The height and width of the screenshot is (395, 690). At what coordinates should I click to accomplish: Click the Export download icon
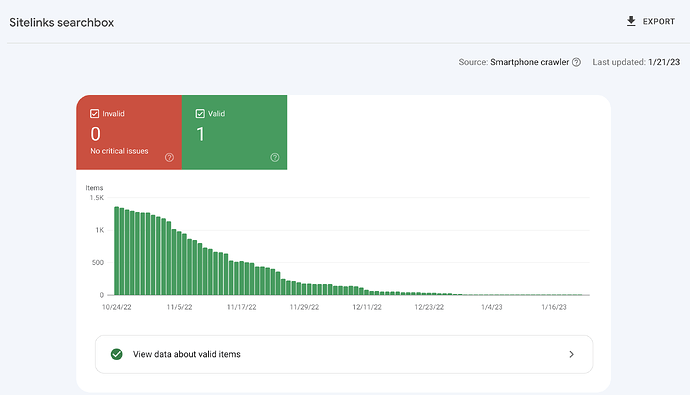[x=631, y=21]
